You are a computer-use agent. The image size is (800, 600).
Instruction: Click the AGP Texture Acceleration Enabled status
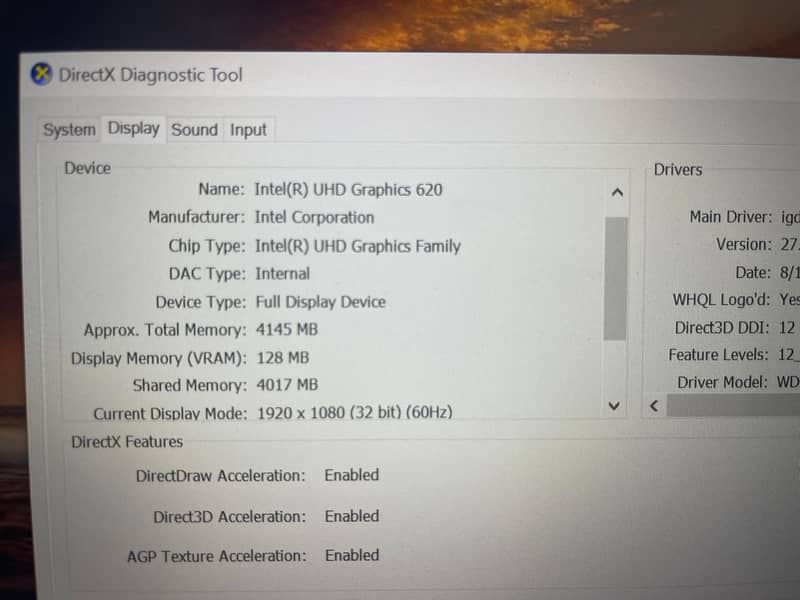pyautogui.click(x=352, y=555)
